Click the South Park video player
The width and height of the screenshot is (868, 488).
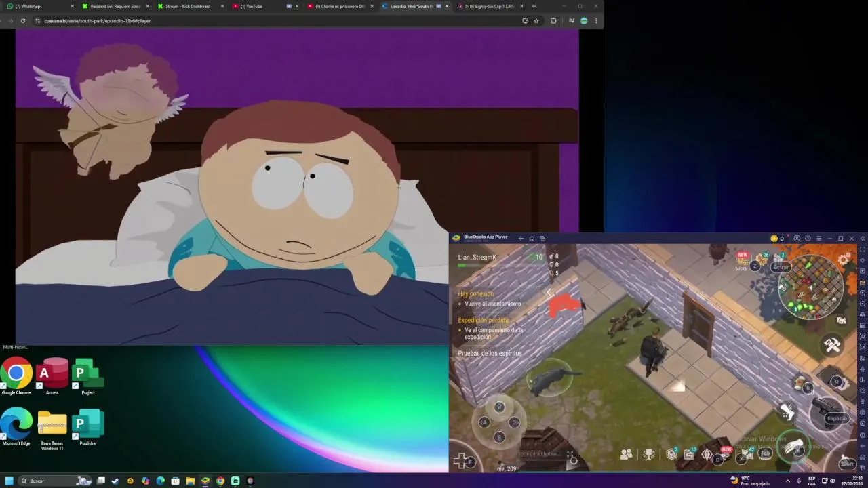(x=297, y=186)
